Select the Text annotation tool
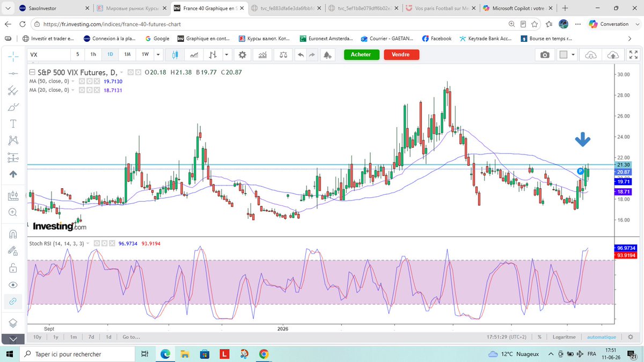This screenshot has height=362, width=644. click(13, 123)
